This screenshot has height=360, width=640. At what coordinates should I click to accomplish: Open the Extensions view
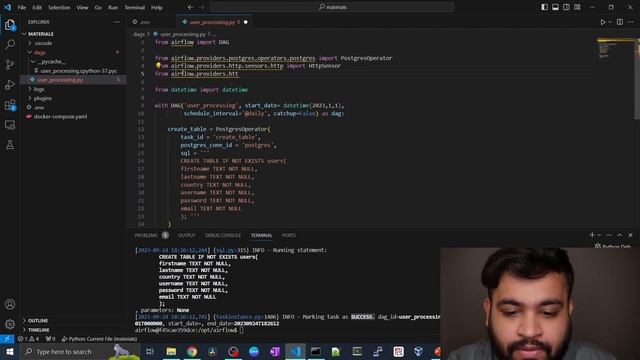pos(10,105)
